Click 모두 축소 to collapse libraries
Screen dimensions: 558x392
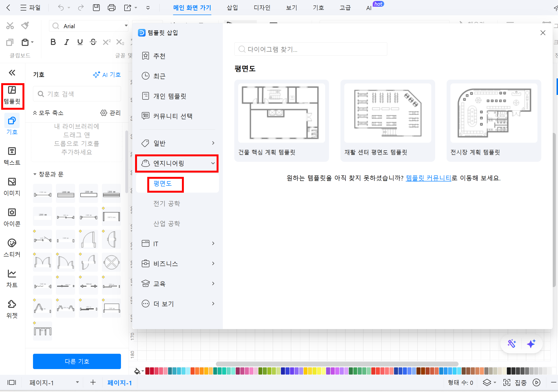(x=48, y=113)
